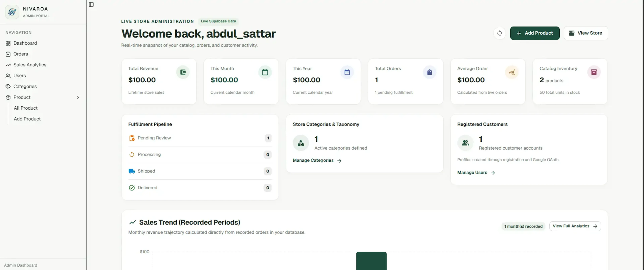The image size is (644, 270).
Task: Click the View Store button
Action: 586,33
